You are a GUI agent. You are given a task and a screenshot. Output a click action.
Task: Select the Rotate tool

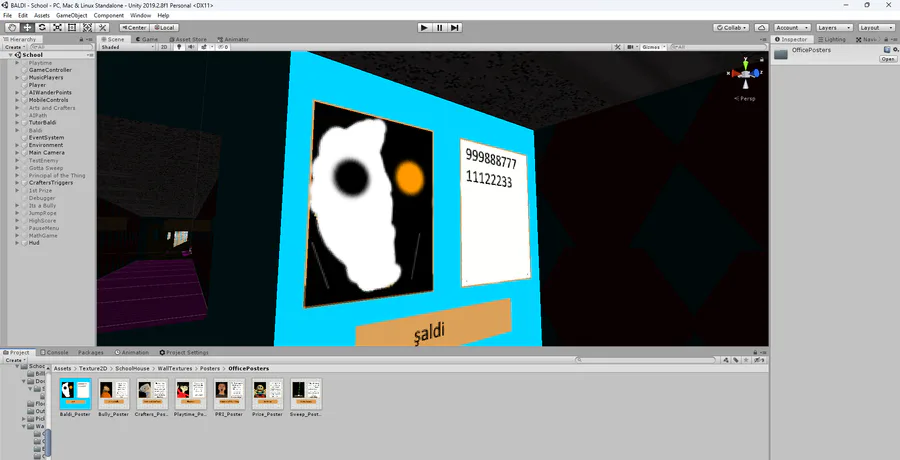click(x=42, y=28)
